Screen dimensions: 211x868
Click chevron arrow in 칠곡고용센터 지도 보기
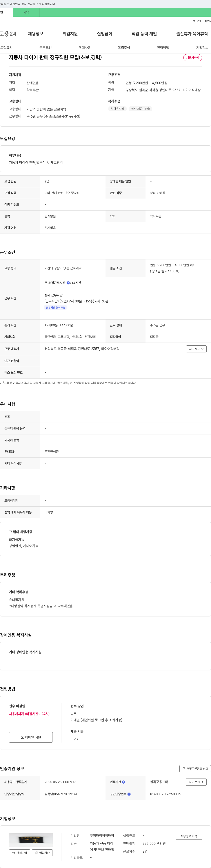(203, 782)
